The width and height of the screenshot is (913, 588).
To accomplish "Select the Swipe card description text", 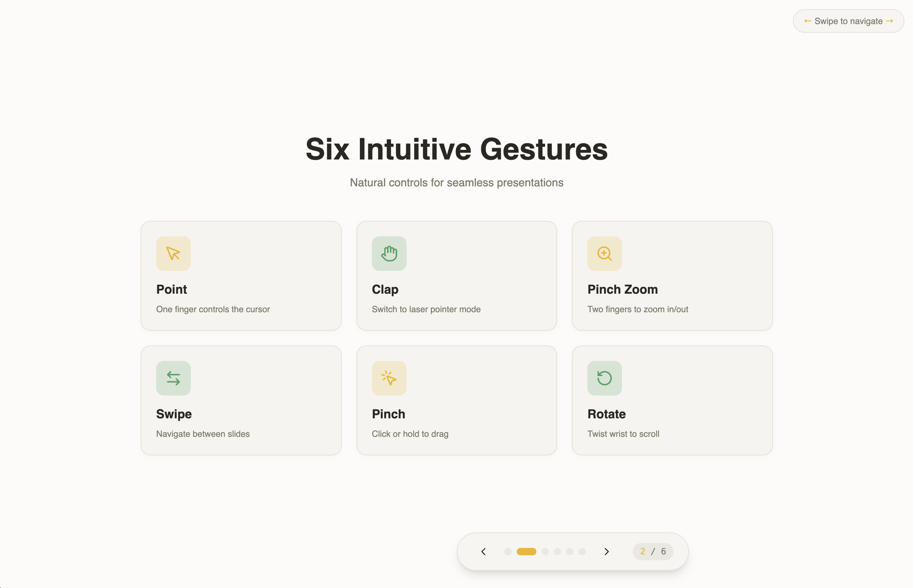I will [203, 434].
